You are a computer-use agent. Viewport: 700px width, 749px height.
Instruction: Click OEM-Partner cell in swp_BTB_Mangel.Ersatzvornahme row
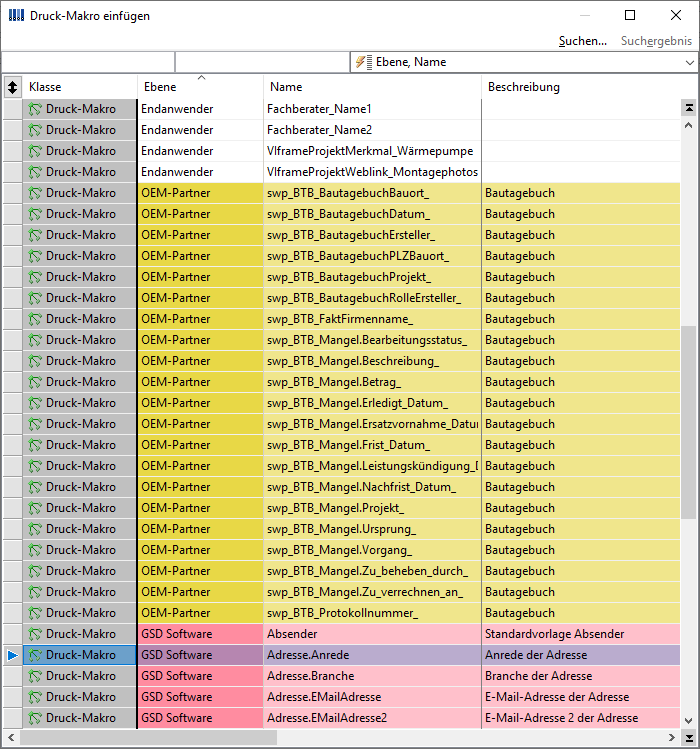coord(200,424)
